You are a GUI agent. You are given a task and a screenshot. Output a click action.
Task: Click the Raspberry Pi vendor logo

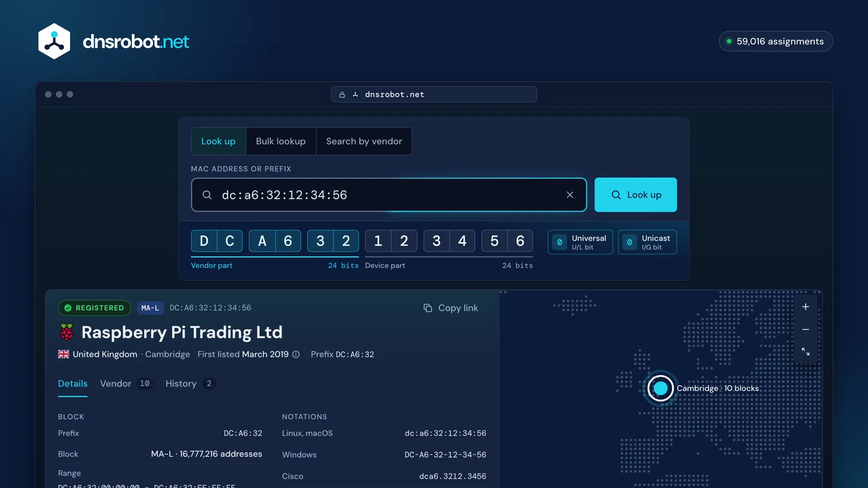coord(67,332)
